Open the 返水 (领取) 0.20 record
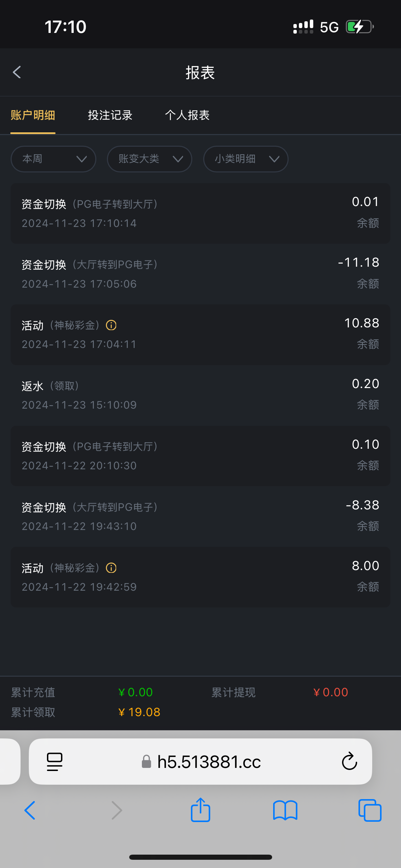Screen dimensions: 401x868 [200, 395]
